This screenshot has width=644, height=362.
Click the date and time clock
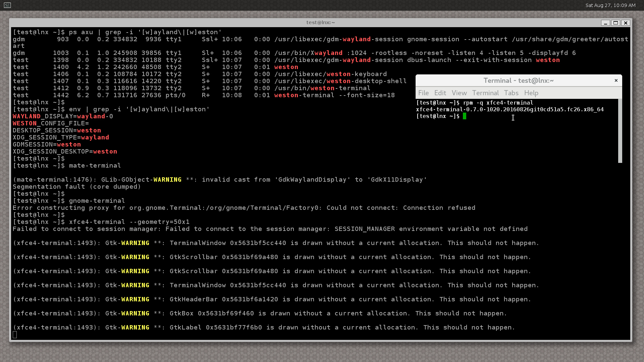(x=610, y=5)
